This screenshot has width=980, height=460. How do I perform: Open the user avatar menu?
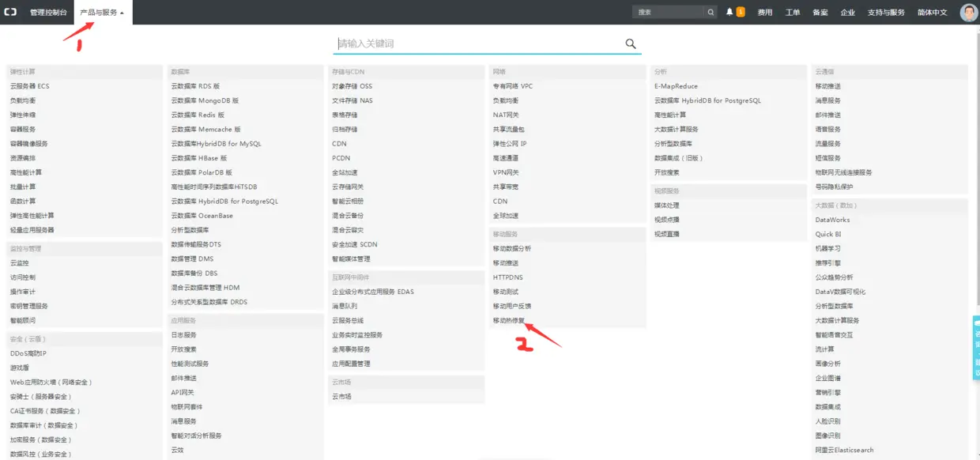point(969,13)
